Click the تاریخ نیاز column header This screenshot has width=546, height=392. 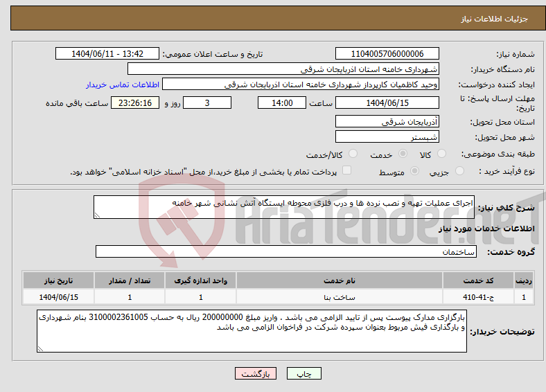coord(58,280)
